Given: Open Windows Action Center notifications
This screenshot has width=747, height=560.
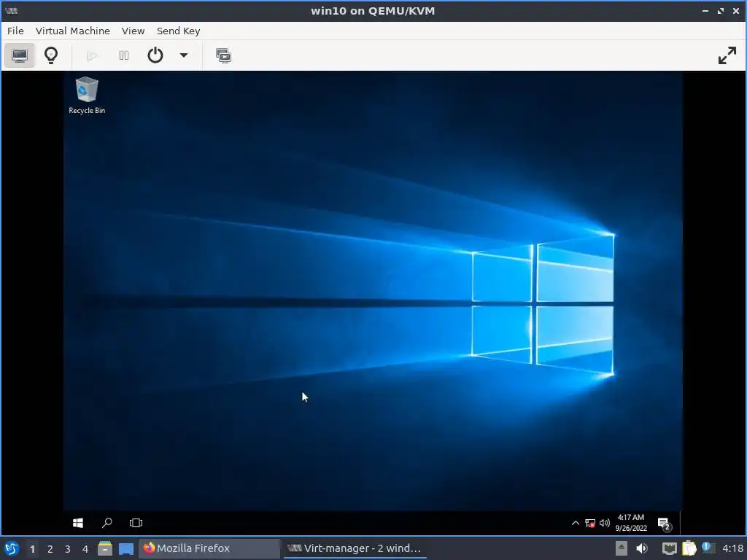Looking at the screenshot, I should pos(665,524).
